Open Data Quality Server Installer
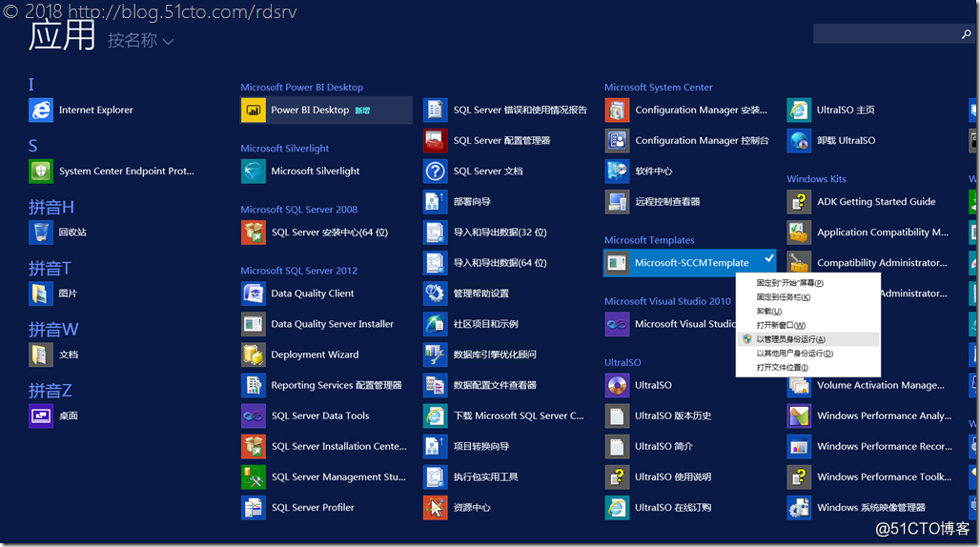The width and height of the screenshot is (980, 547). pyautogui.click(x=318, y=324)
